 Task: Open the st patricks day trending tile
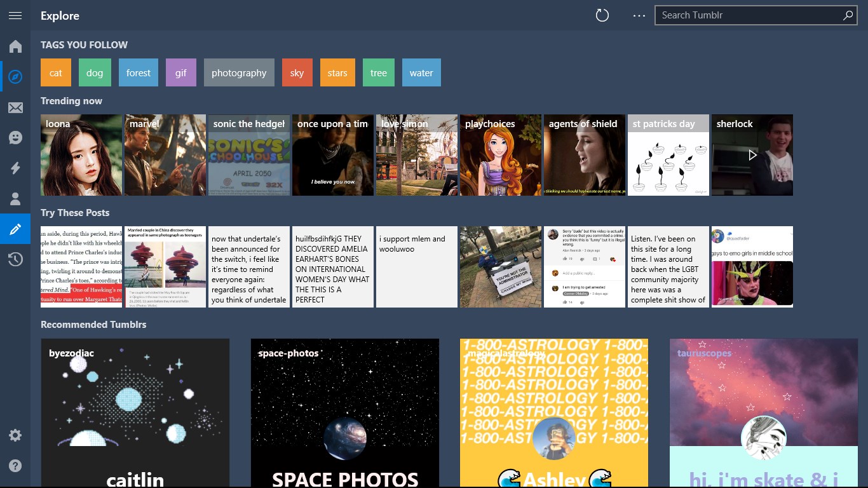[668, 154]
